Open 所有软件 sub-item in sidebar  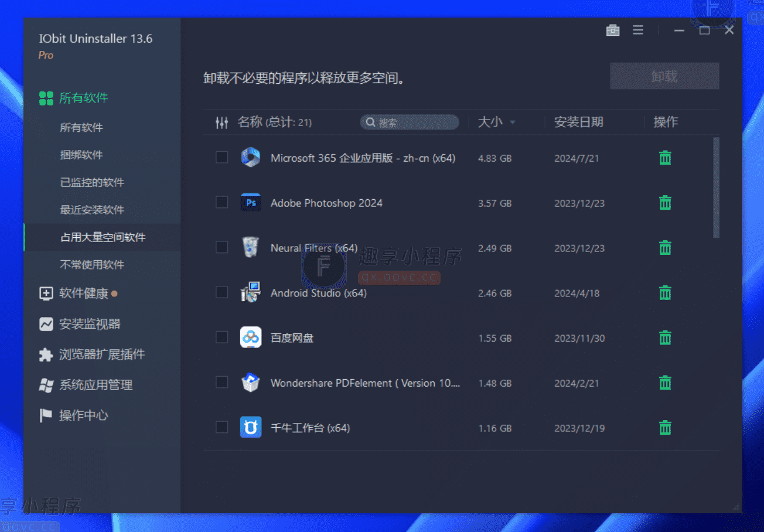click(81, 127)
